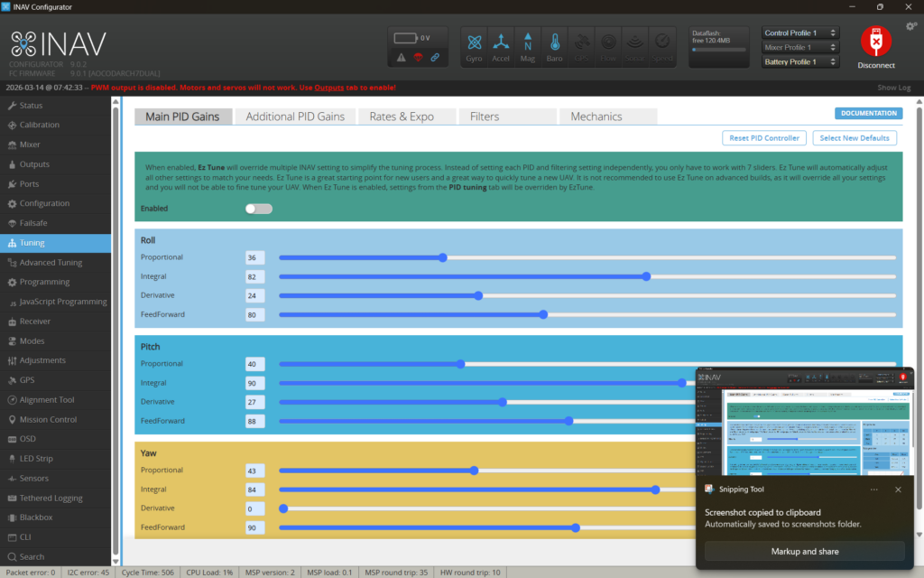Switch to the Rates & Expo tab
This screenshot has height=578, width=924.
tap(402, 117)
